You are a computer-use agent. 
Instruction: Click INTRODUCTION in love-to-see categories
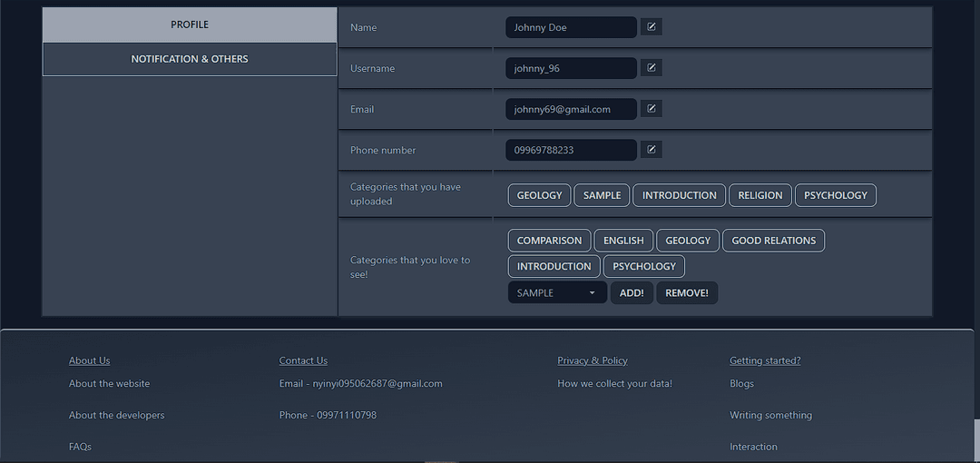(554, 267)
